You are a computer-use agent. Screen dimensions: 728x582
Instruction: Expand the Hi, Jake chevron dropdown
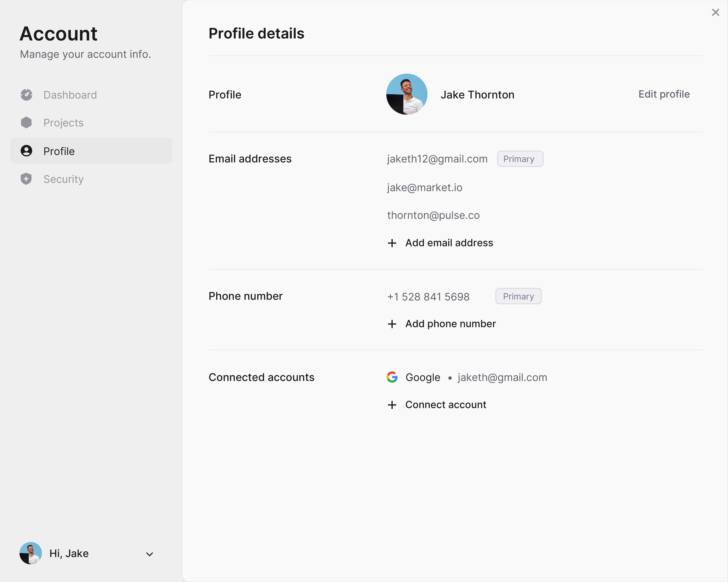click(x=150, y=554)
